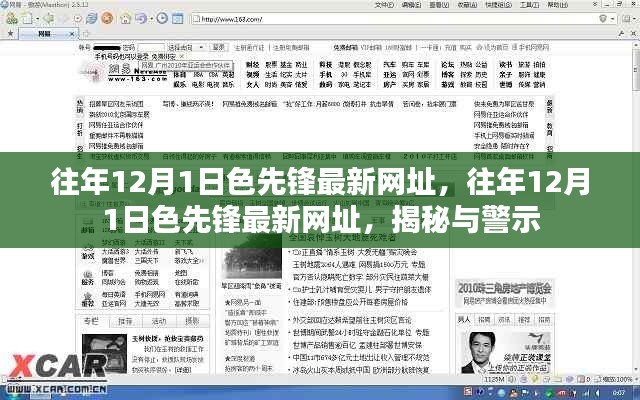Go to the Home page icon
Screen dimensions: 640x400
point(126,18)
